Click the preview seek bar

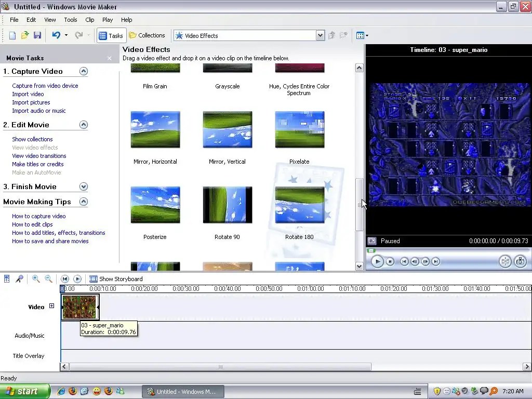(448, 251)
